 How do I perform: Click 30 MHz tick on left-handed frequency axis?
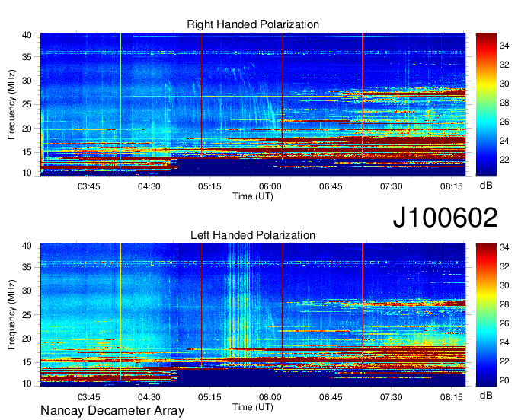click(x=27, y=291)
